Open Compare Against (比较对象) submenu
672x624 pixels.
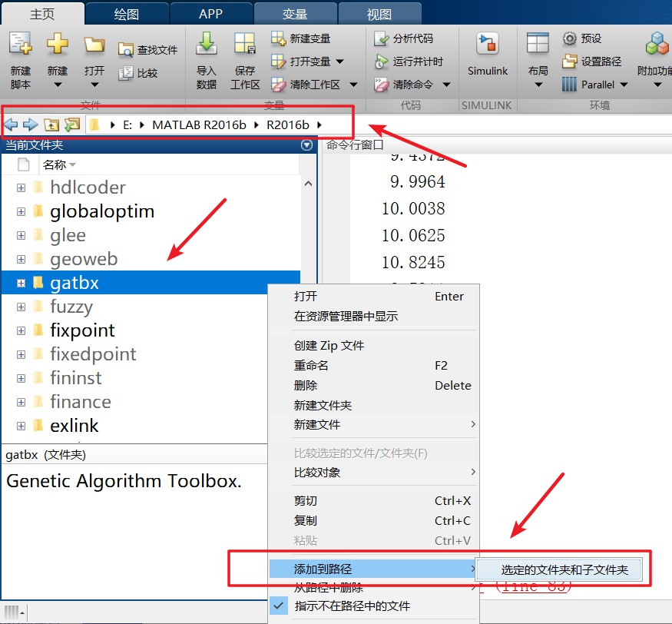[x=374, y=473]
